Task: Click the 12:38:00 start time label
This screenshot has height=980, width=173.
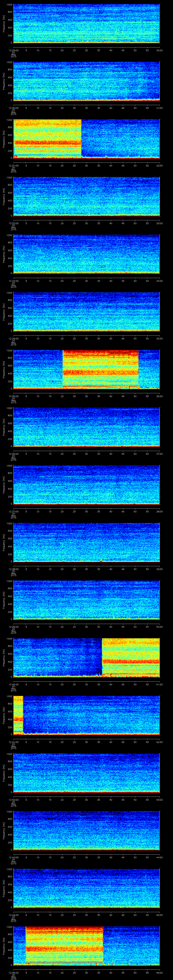Action: pyautogui.click(x=13, y=569)
